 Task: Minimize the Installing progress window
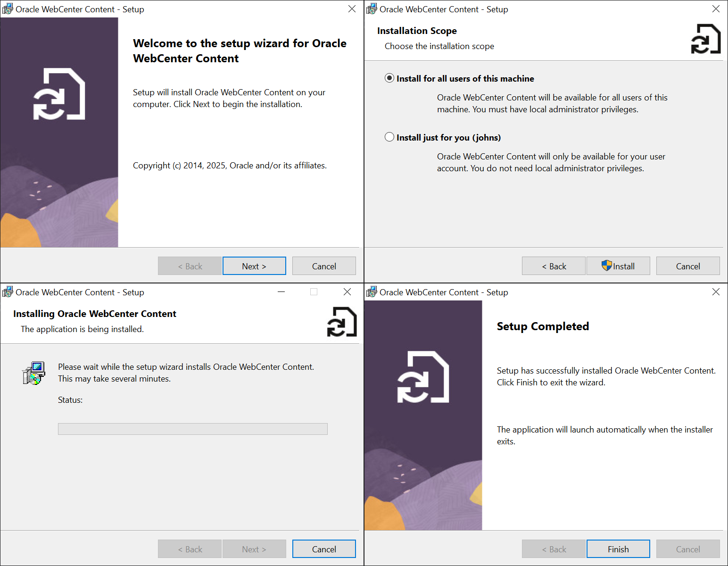coord(281,292)
